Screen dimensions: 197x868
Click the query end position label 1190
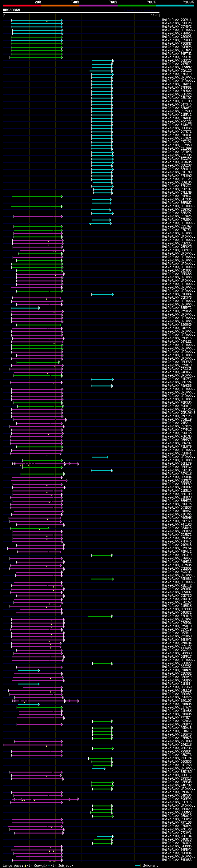[x=155, y=15]
